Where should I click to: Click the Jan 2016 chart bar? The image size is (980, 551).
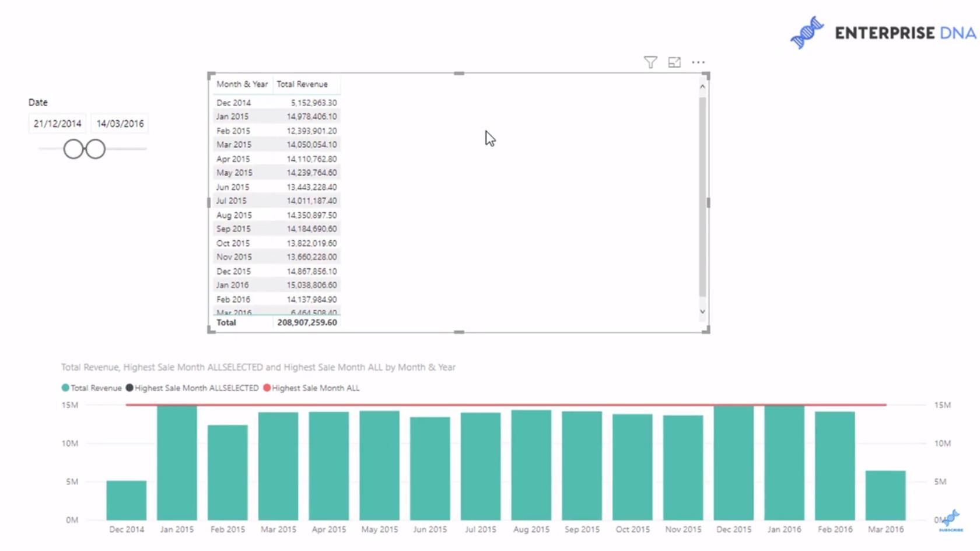(x=785, y=463)
